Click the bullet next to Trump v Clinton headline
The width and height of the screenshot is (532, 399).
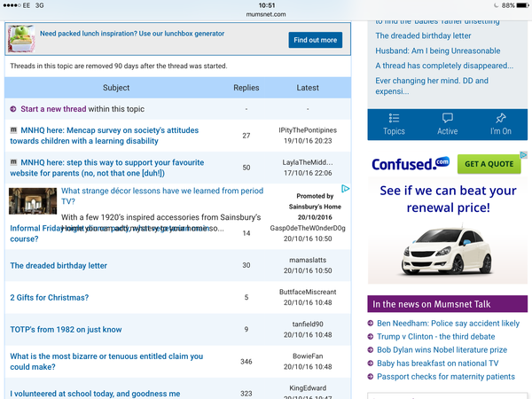[x=371, y=337]
